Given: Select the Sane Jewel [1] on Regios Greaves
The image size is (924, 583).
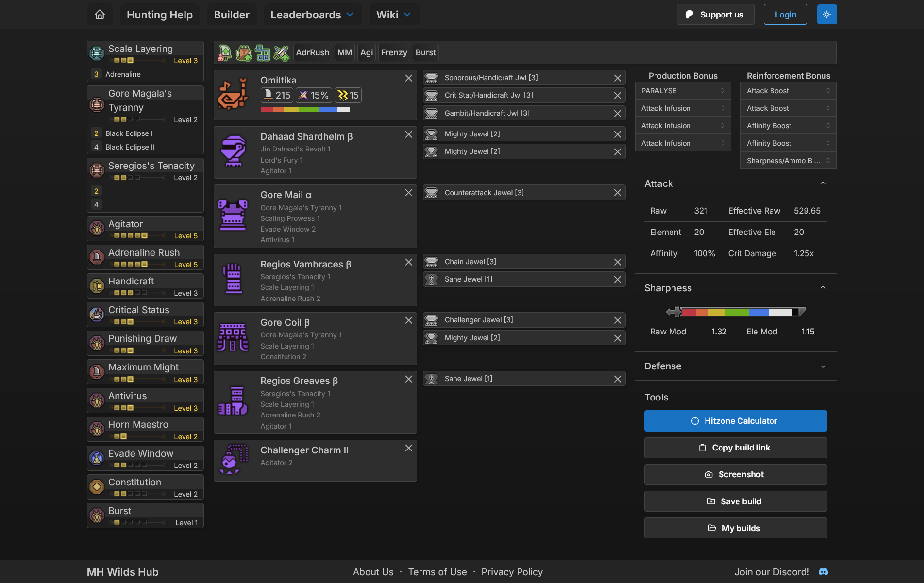Looking at the screenshot, I should coord(524,379).
